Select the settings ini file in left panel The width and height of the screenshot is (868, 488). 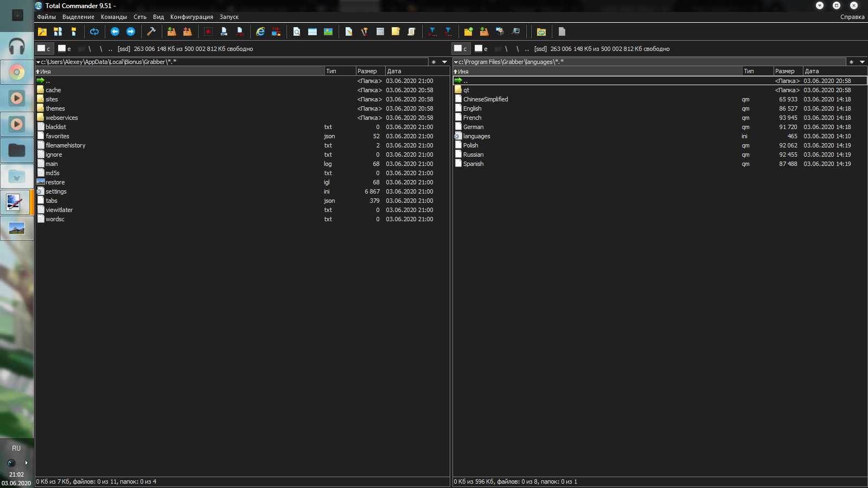point(235,191)
